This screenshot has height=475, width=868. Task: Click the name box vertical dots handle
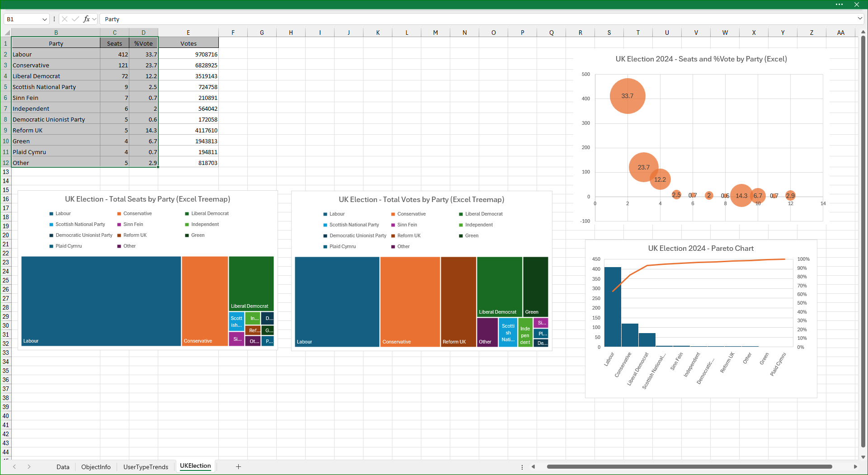pyautogui.click(x=54, y=19)
